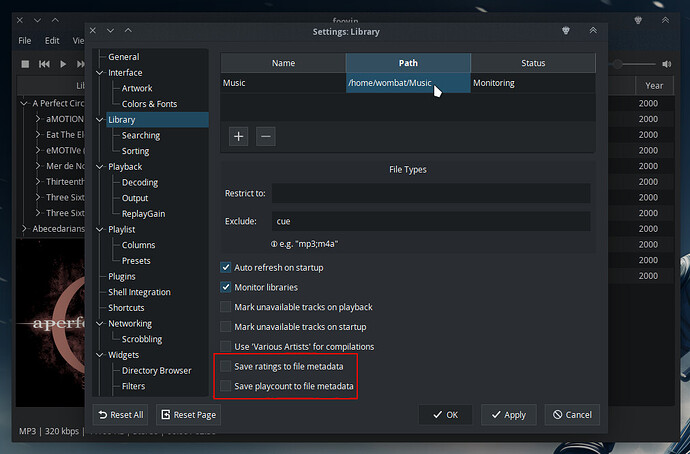The width and height of the screenshot is (690, 454).
Task: Click the plus icon to add a library
Action: click(x=238, y=136)
